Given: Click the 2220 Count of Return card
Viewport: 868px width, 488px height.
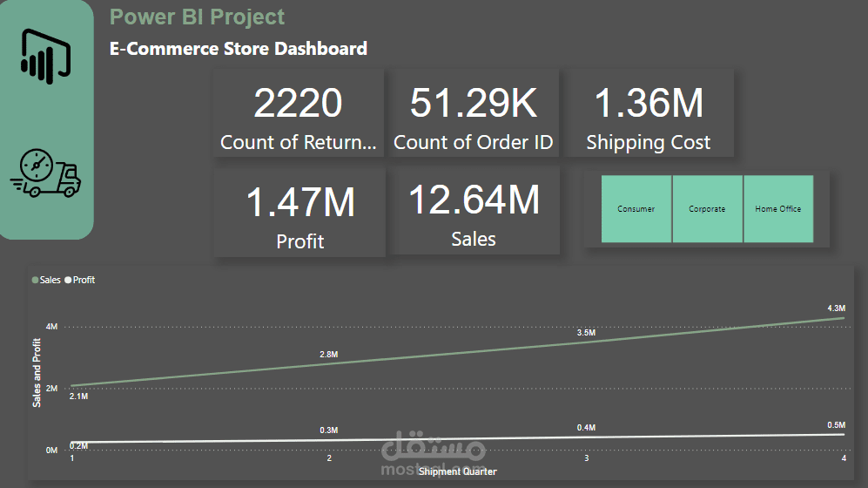Looking at the screenshot, I should (299, 112).
